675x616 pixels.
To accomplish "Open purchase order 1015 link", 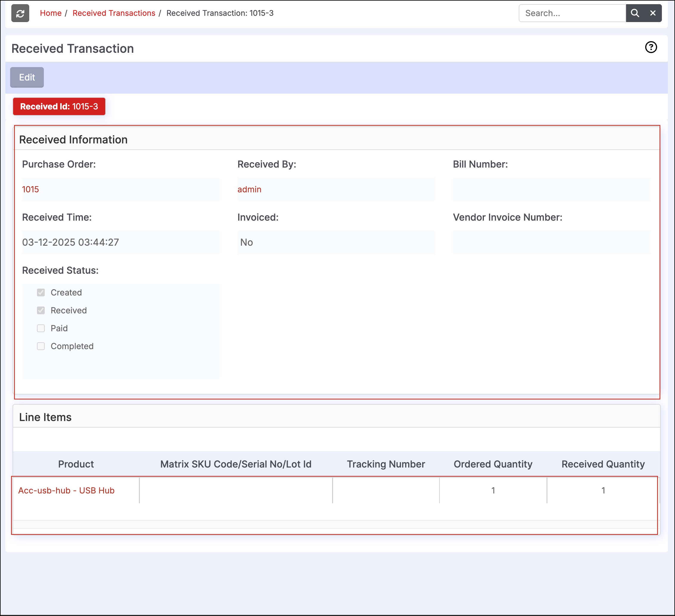I will click(30, 190).
